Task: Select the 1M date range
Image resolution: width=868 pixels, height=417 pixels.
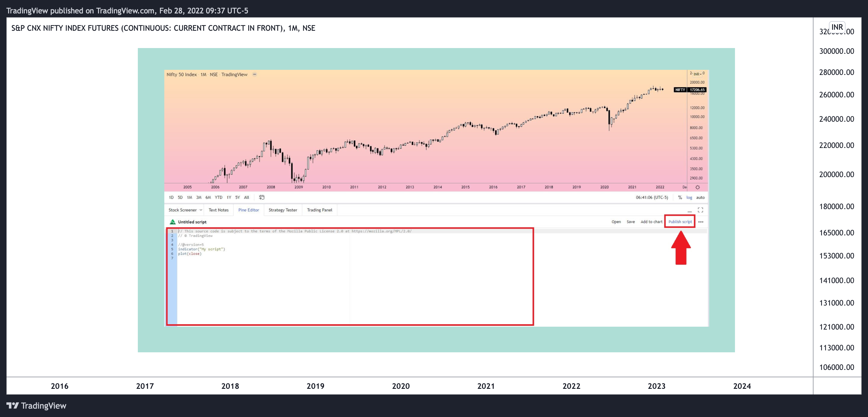Action: coord(189,198)
